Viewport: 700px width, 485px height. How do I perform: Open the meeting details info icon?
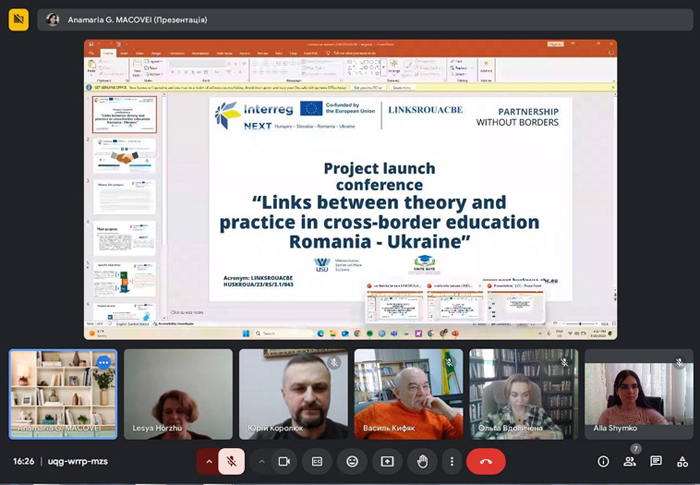603,461
